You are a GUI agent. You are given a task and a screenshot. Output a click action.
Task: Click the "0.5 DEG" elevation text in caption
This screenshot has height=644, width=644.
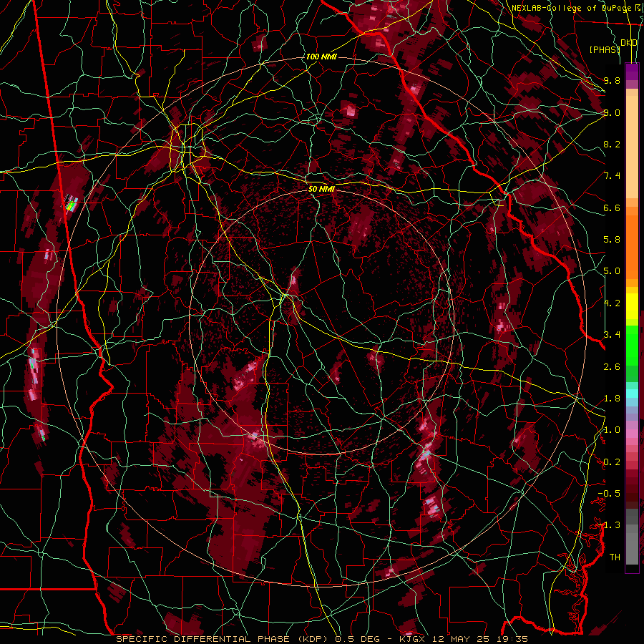[x=357, y=639]
